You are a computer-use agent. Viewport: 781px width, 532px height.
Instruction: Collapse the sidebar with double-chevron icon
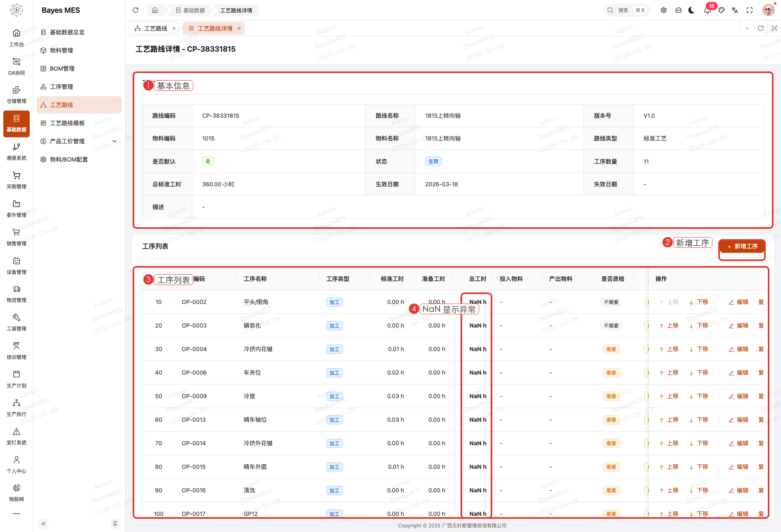click(x=43, y=524)
